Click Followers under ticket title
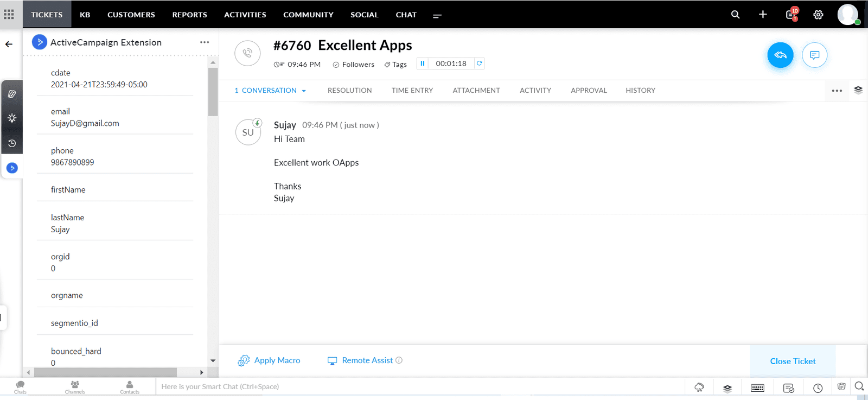Screen dimensions: 868x400 [353, 65]
